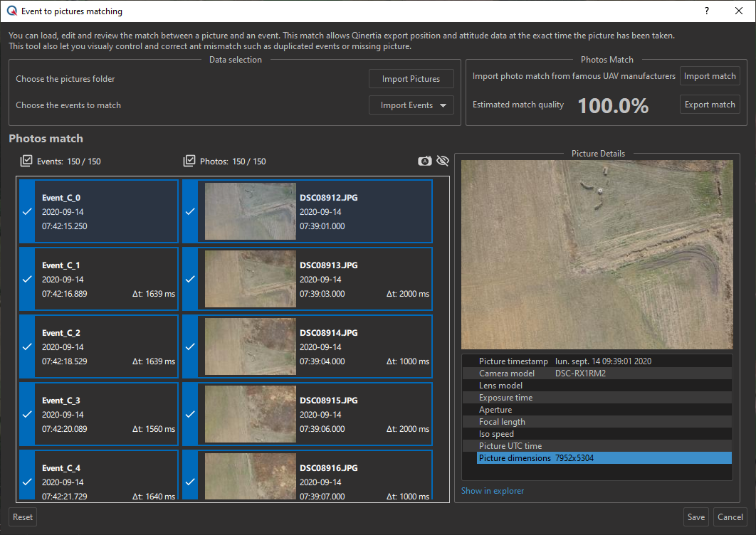Screen dimensions: 756x535
Task: Click the large picture preview image
Action: 597,254
